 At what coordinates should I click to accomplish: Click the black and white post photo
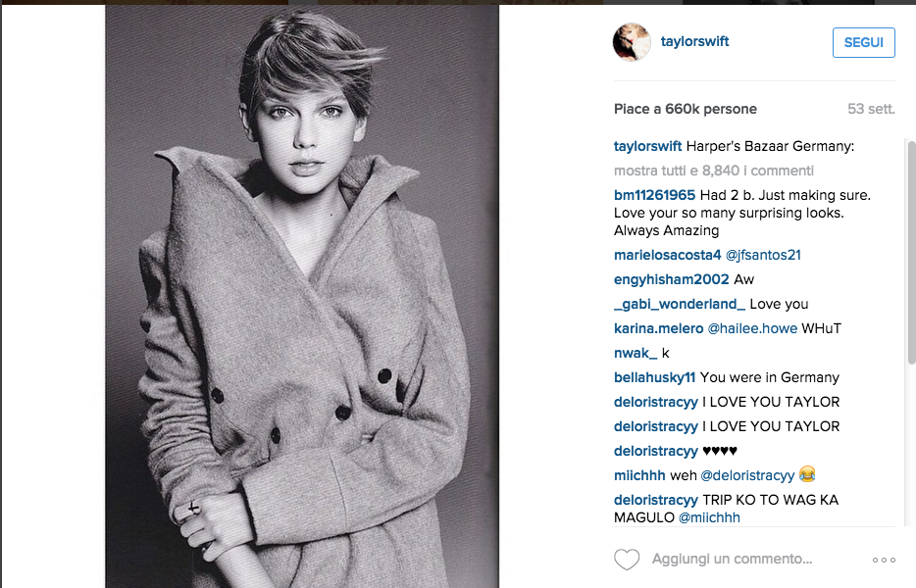[302, 297]
